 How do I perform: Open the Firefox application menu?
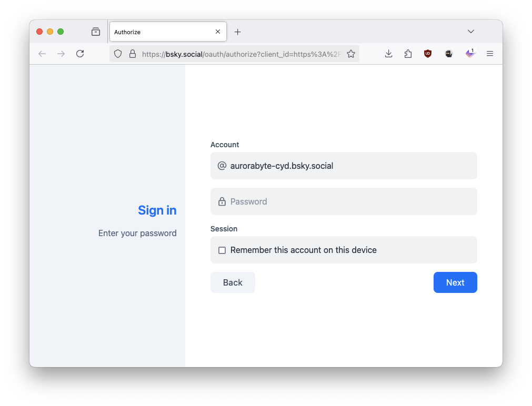490,54
